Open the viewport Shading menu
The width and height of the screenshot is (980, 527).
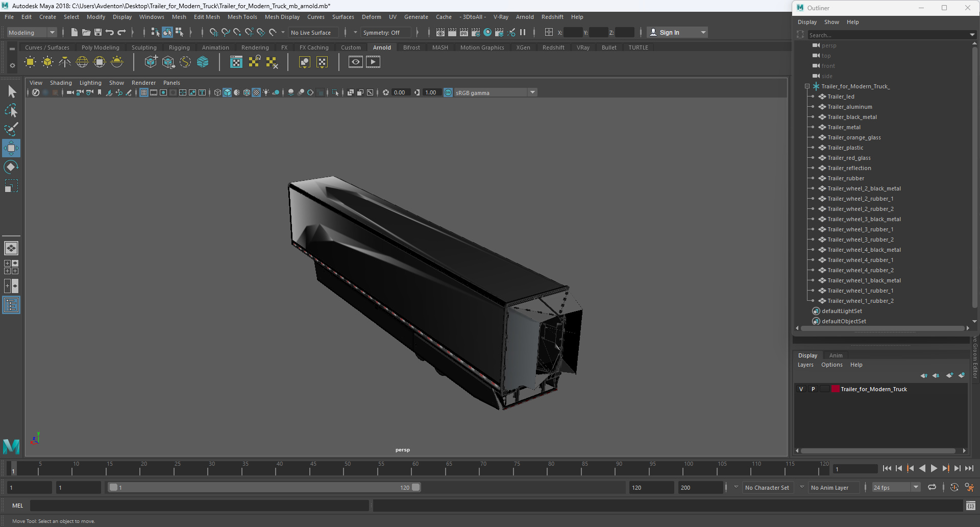[61, 83]
